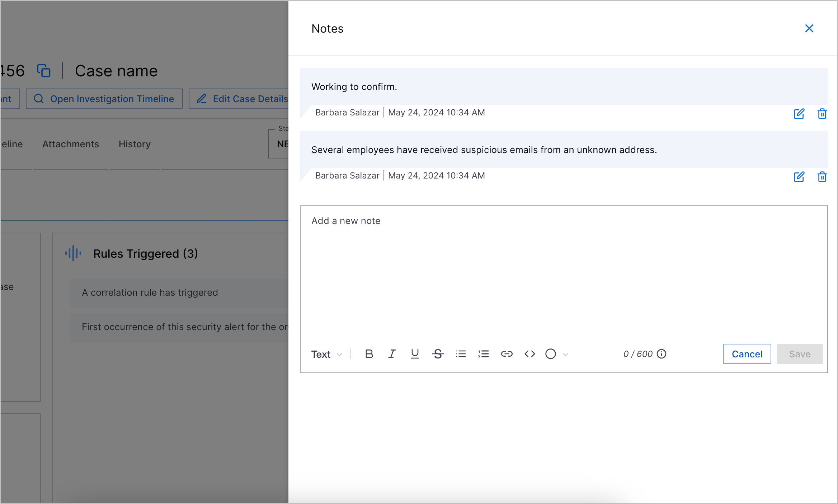The width and height of the screenshot is (838, 504).
Task: Click the 0 / 600 character counter
Action: [638, 354]
